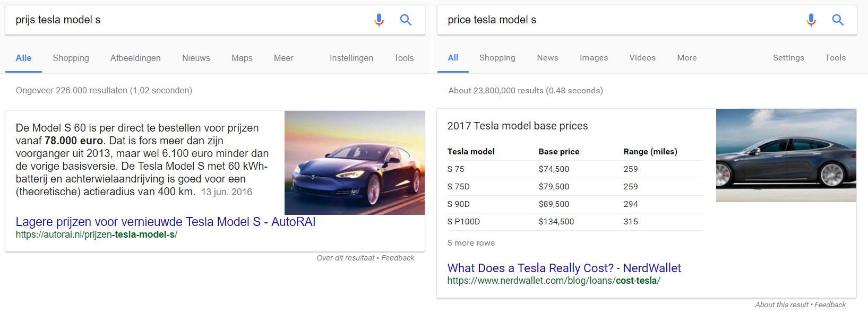Open the Tools menu in English results

coord(835,58)
